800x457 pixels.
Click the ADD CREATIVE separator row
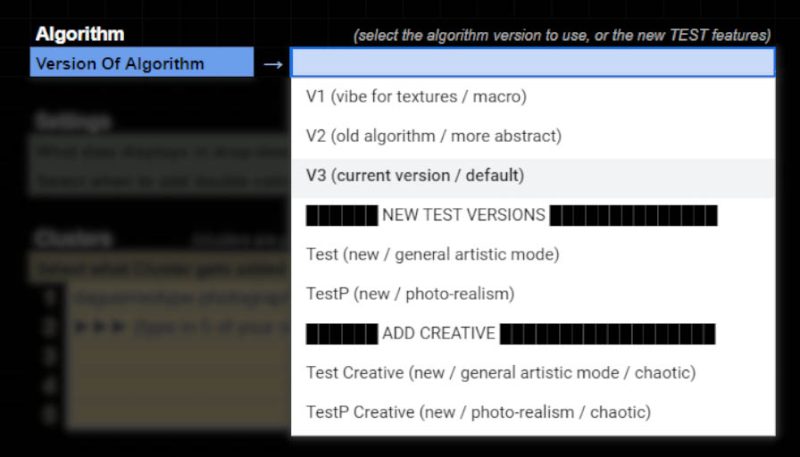pyautogui.click(x=533, y=334)
